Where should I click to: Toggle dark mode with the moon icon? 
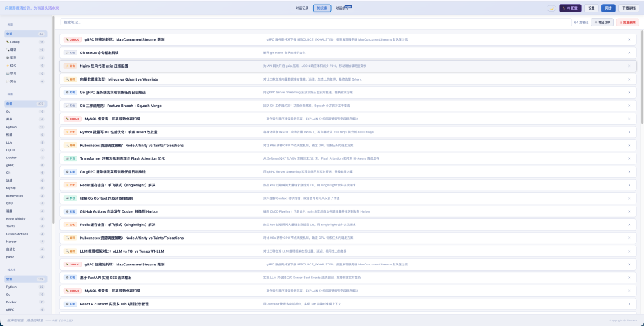pyautogui.click(x=551, y=8)
